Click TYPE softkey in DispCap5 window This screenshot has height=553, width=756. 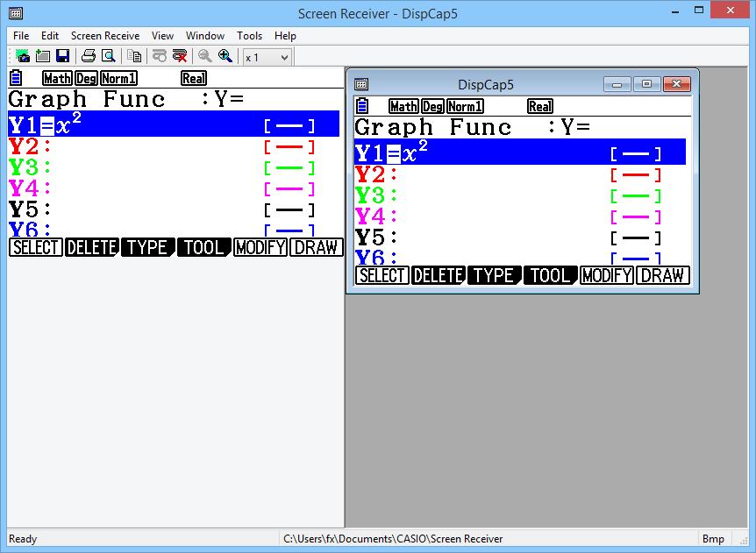(494, 275)
